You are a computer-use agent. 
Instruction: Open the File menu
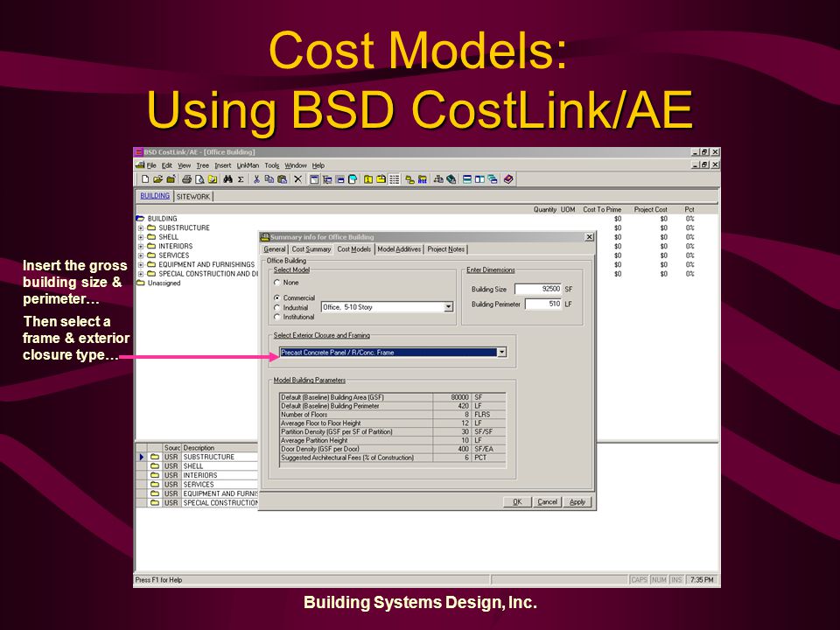click(151, 165)
